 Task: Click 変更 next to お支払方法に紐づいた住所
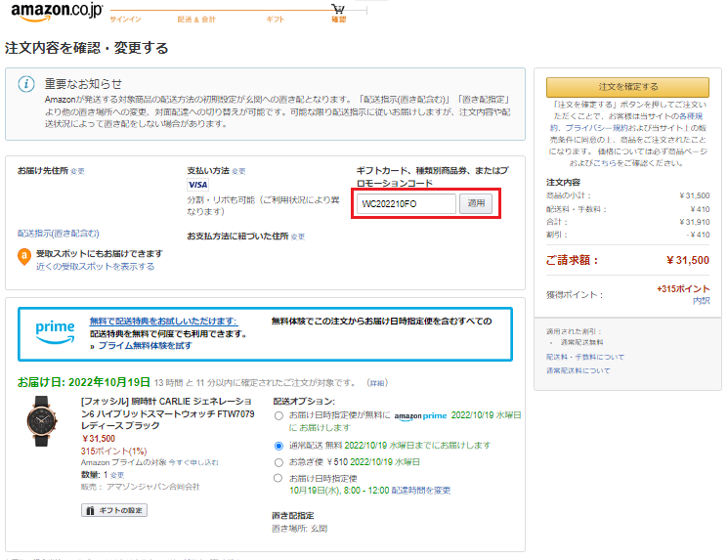click(298, 237)
